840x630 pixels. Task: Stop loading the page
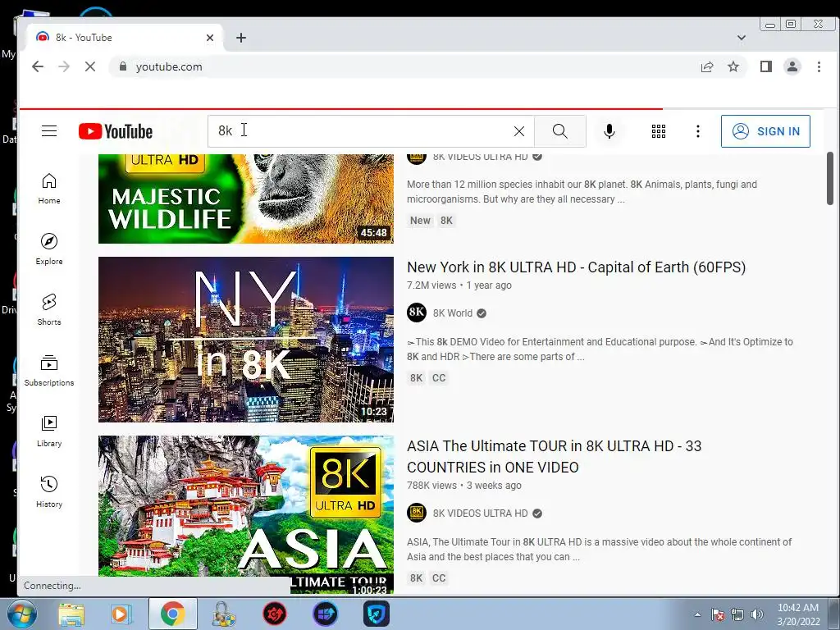90,66
